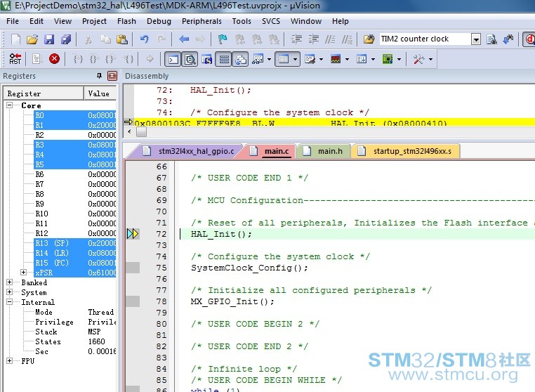Open the Debug menu
The width and height of the screenshot is (535, 392).
click(x=159, y=21)
